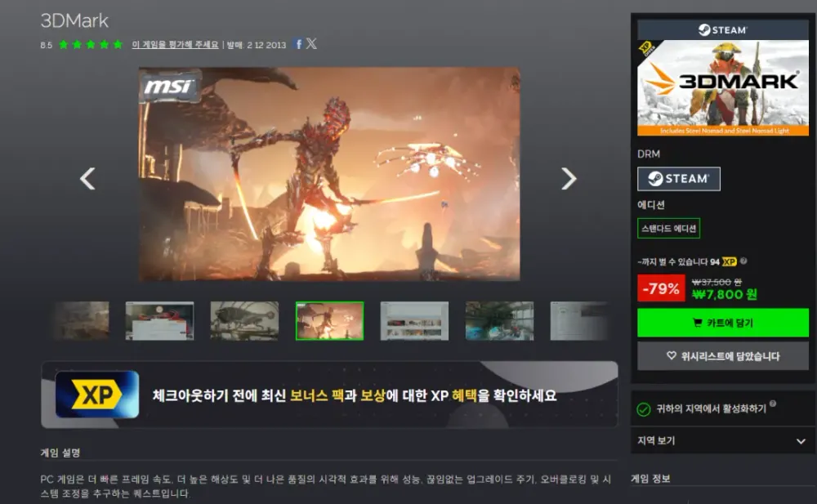Click the green star rating
817x504 pixels.
click(91, 45)
